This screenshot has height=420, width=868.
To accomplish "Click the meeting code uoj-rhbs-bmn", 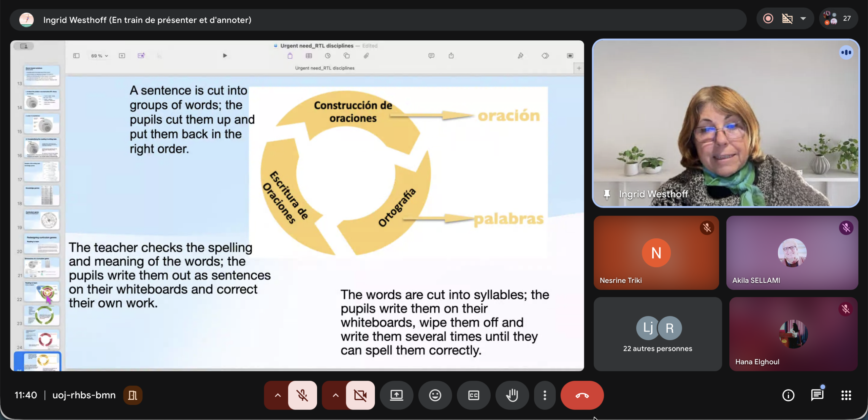I will point(84,395).
